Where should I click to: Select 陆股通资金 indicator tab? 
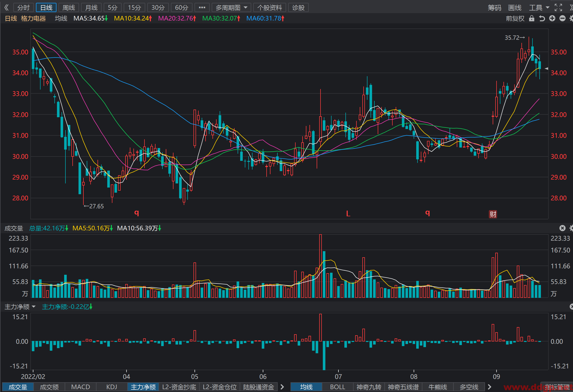point(259,387)
